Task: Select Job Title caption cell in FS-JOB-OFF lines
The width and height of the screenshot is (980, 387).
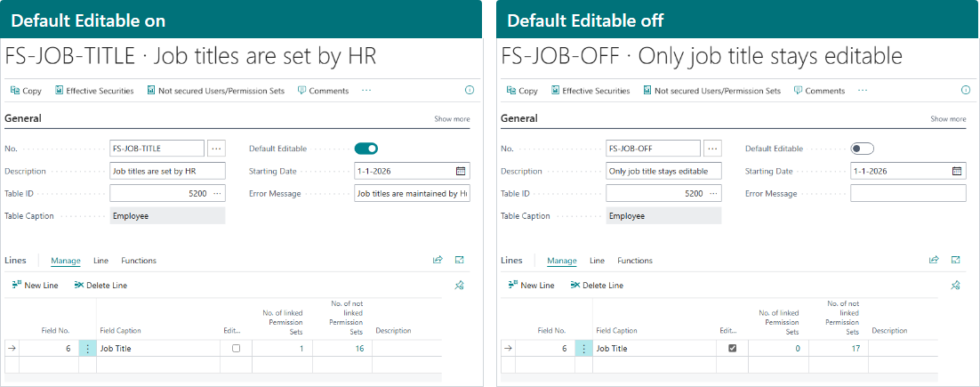Action: (656, 349)
